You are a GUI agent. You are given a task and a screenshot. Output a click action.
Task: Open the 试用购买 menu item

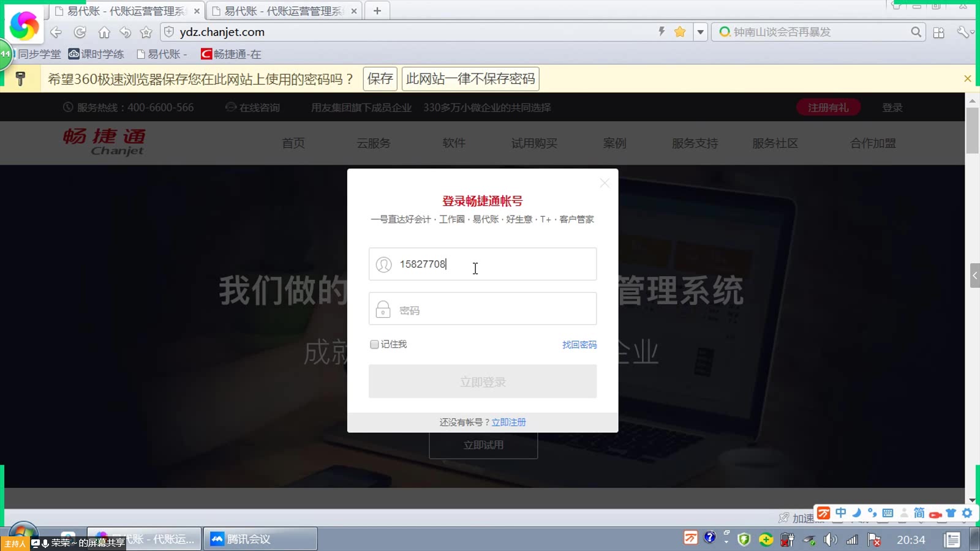(534, 143)
